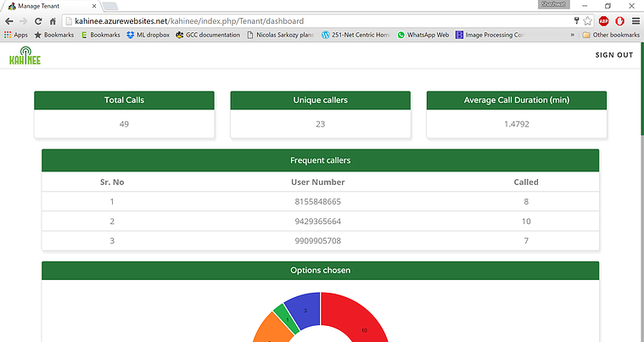Click the duration value 1.4792

coord(517,124)
